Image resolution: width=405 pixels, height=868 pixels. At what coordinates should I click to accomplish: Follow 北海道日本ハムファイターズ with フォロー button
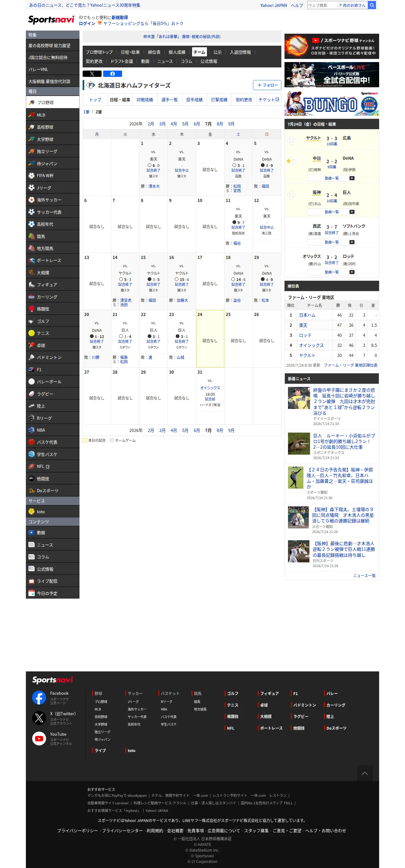tap(267, 85)
